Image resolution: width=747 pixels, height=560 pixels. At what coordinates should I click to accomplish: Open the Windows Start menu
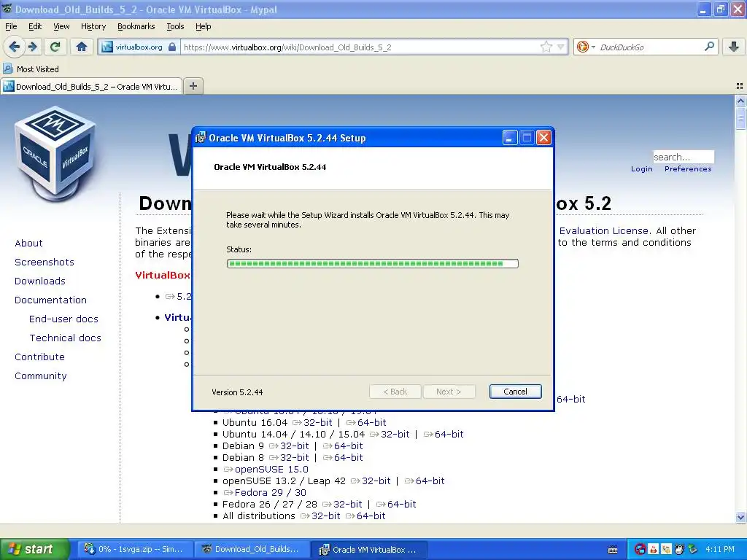coord(34,549)
